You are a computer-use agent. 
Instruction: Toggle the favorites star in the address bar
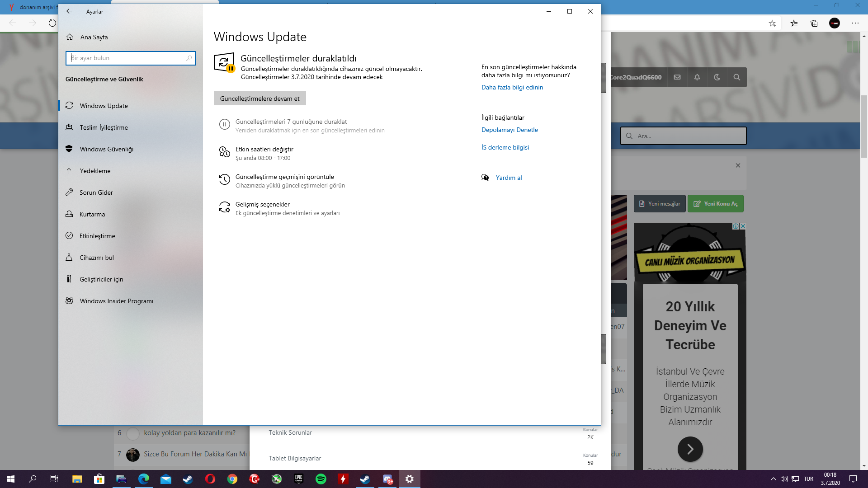[x=773, y=23]
